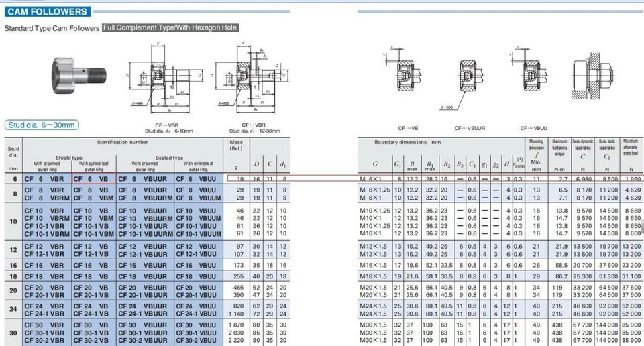Select 'Full Complement Type/With Hexagon Hole' label

click(x=170, y=27)
